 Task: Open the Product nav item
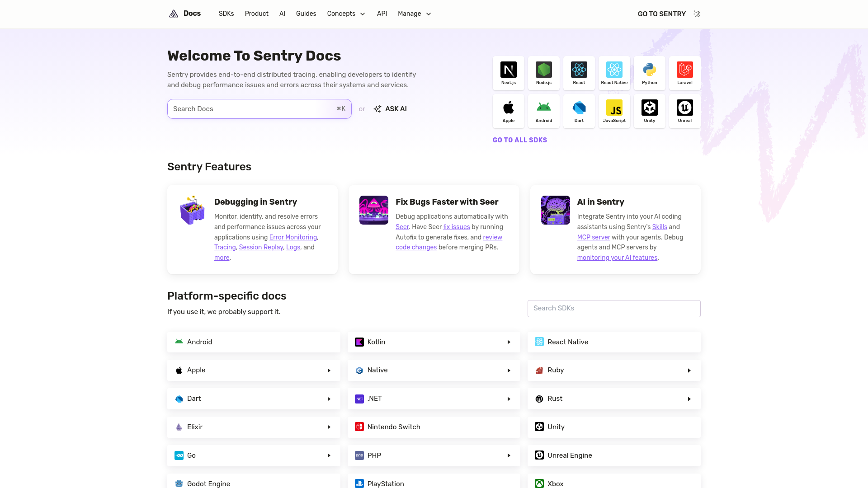point(257,14)
